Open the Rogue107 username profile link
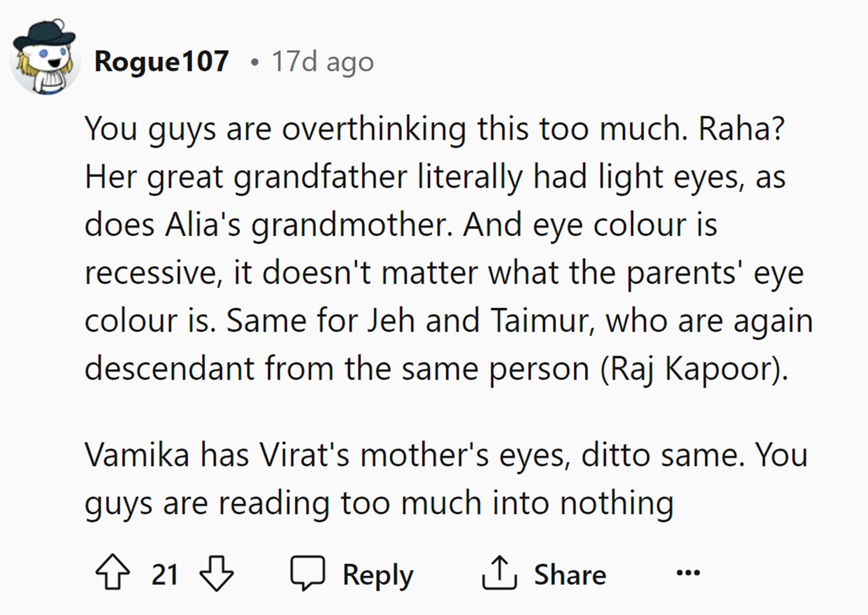The height and width of the screenshot is (615, 868). [x=161, y=61]
